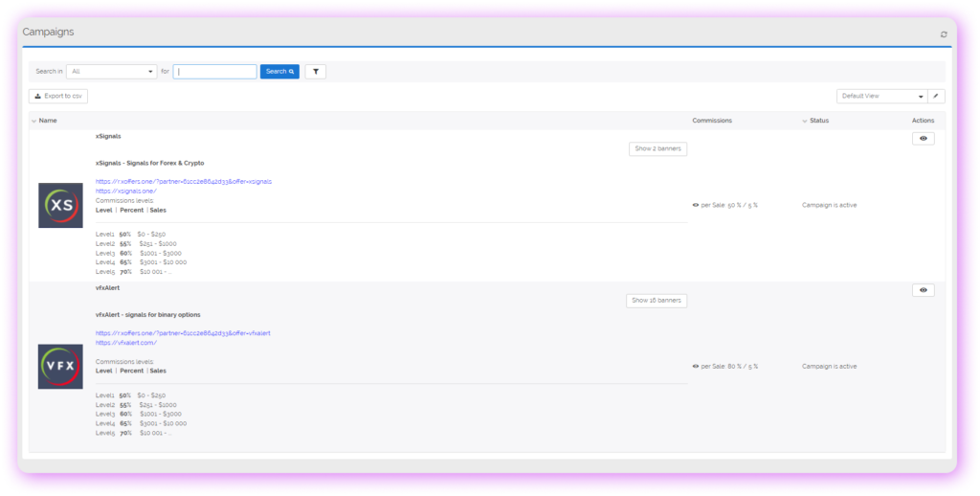Click the Commissions column header

click(712, 120)
